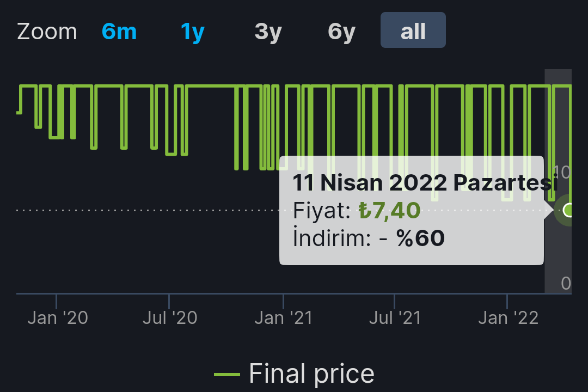The height and width of the screenshot is (392, 588).
Task: Click the Jan '20 axis label
Action: 58,318
